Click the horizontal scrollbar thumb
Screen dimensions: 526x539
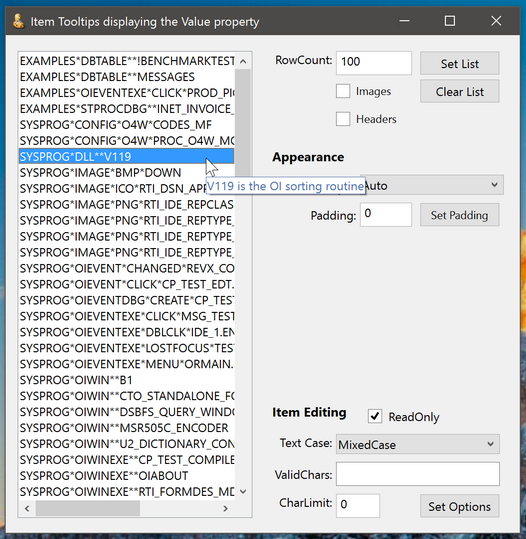point(88,508)
